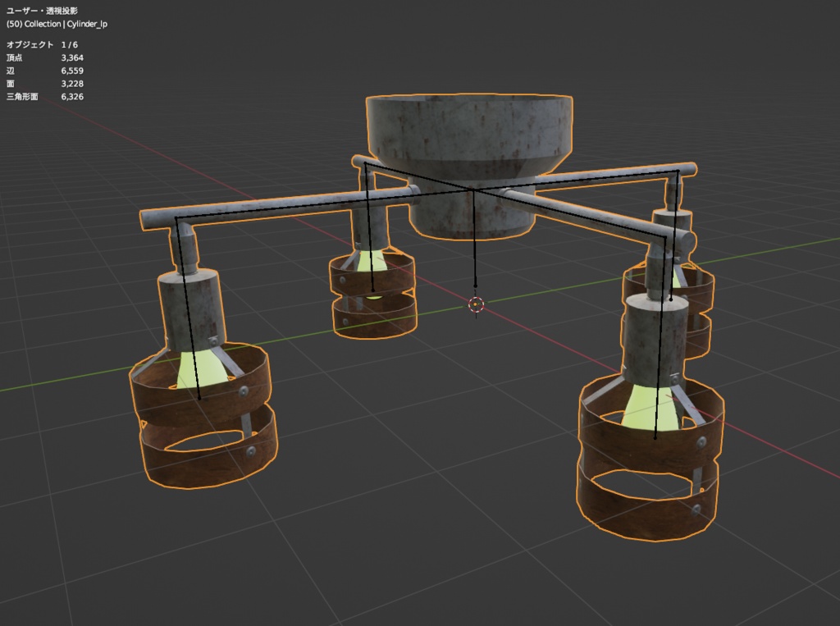840x626 pixels.
Task: Click the triangles count '6,326'
Action: coord(72,97)
